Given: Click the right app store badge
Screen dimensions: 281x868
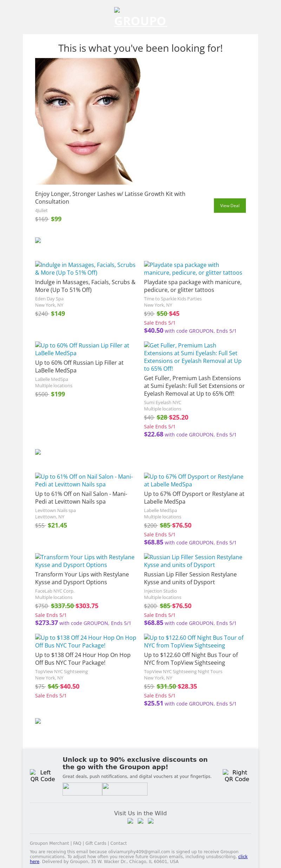Looking at the screenshot, I should [125, 789].
